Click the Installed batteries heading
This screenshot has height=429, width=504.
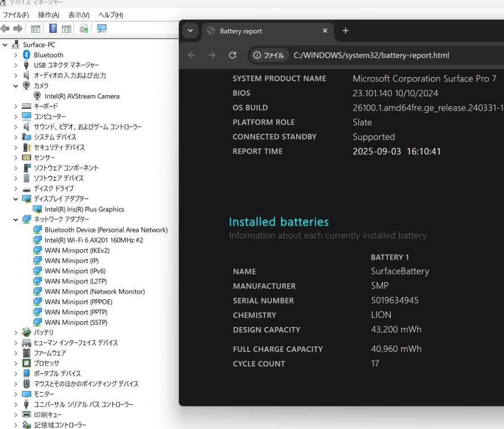[279, 222]
